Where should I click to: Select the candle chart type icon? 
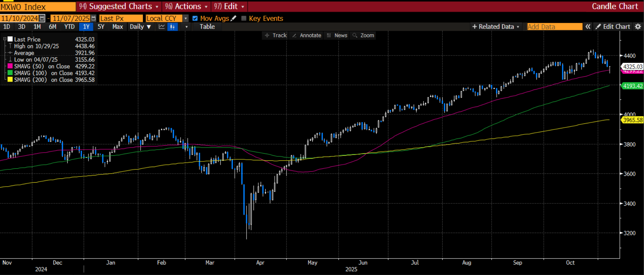pos(173,27)
